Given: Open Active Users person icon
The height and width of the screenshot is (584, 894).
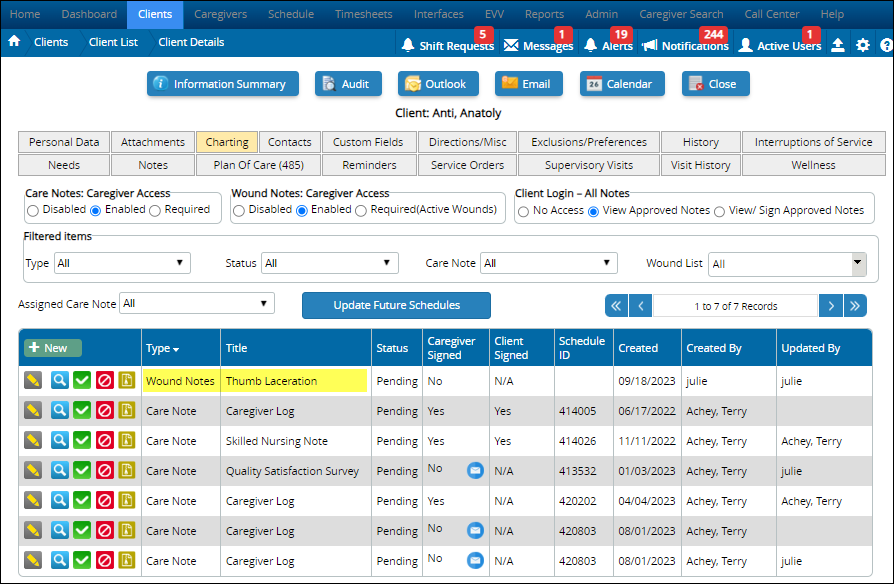Looking at the screenshot, I should click(x=745, y=45).
